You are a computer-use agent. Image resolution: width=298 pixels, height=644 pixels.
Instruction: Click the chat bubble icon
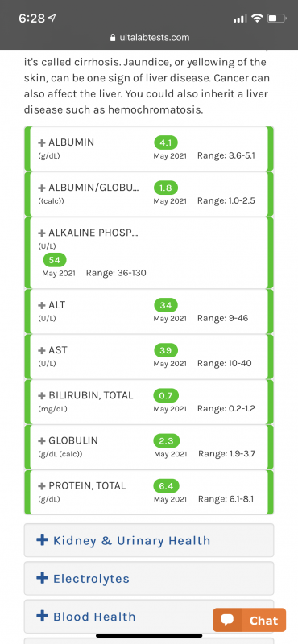click(227, 620)
